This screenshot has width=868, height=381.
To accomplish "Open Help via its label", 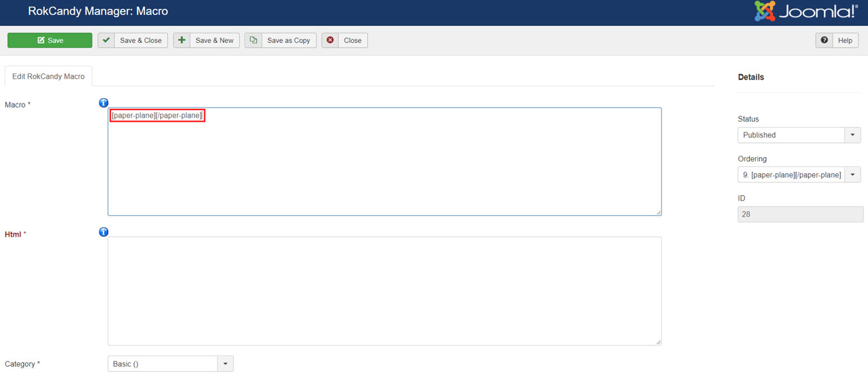I will [x=845, y=40].
